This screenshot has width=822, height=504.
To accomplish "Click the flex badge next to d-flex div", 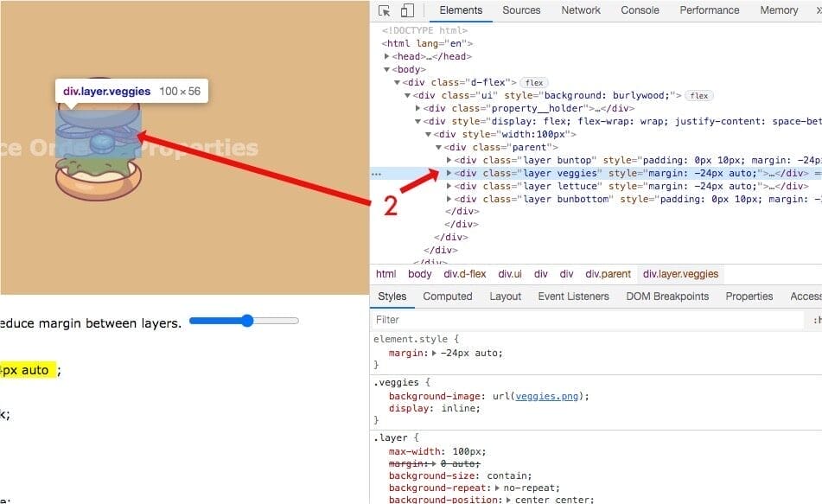I will tap(534, 82).
